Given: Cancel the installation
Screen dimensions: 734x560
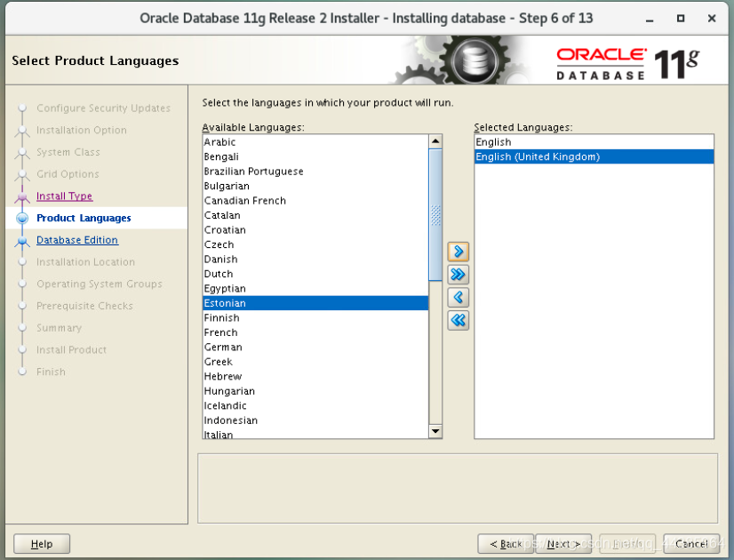Looking at the screenshot, I should 691,544.
